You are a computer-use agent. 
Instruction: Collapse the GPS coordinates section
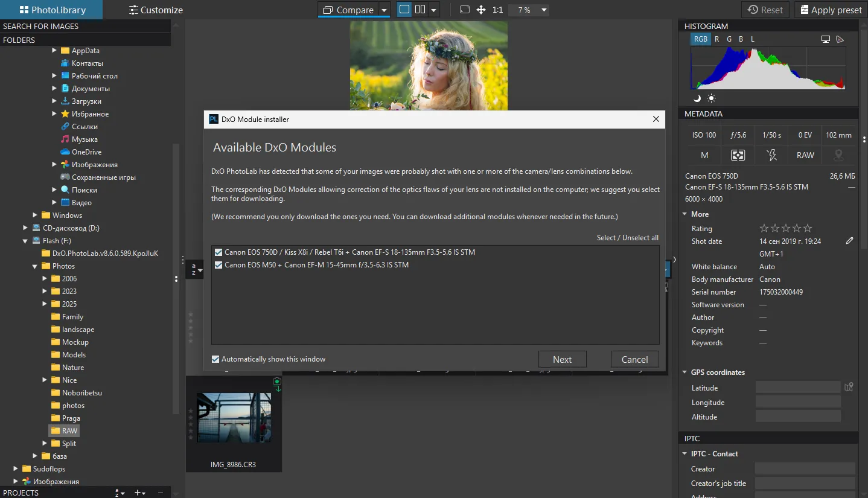[685, 372]
